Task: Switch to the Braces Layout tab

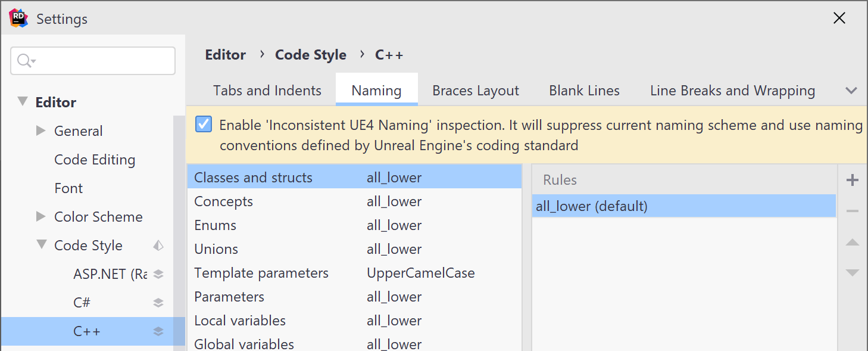Action: (475, 90)
